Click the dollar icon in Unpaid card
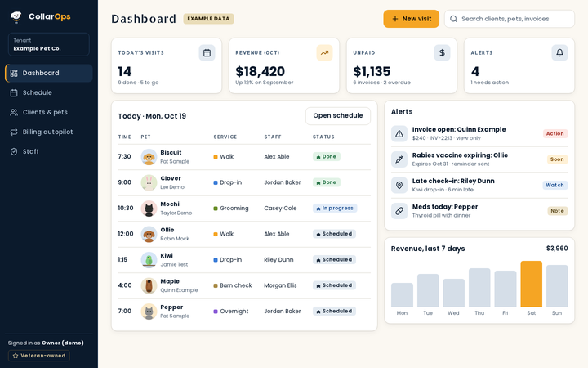This screenshot has width=588, height=368. (x=442, y=53)
